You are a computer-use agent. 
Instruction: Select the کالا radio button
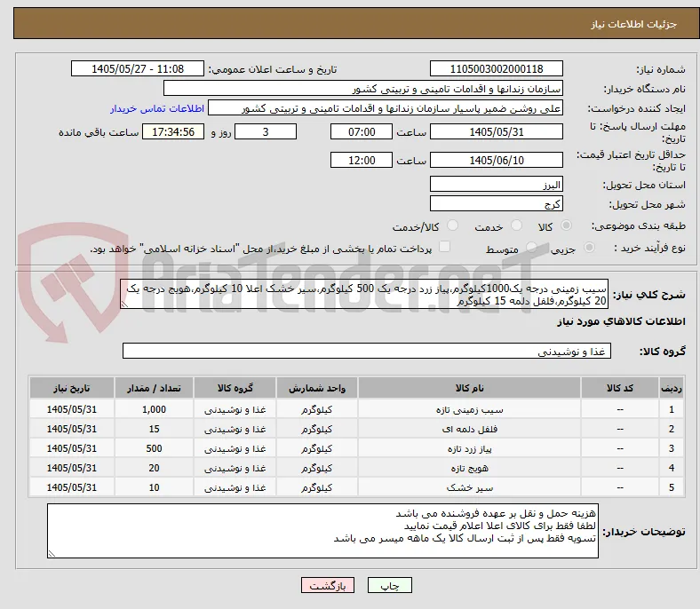click(566, 225)
